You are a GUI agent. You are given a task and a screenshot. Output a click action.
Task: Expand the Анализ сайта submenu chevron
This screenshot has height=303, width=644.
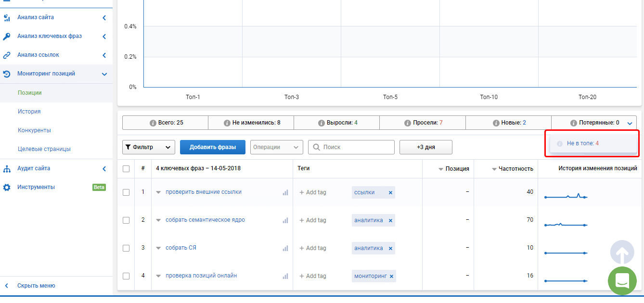coord(104,18)
